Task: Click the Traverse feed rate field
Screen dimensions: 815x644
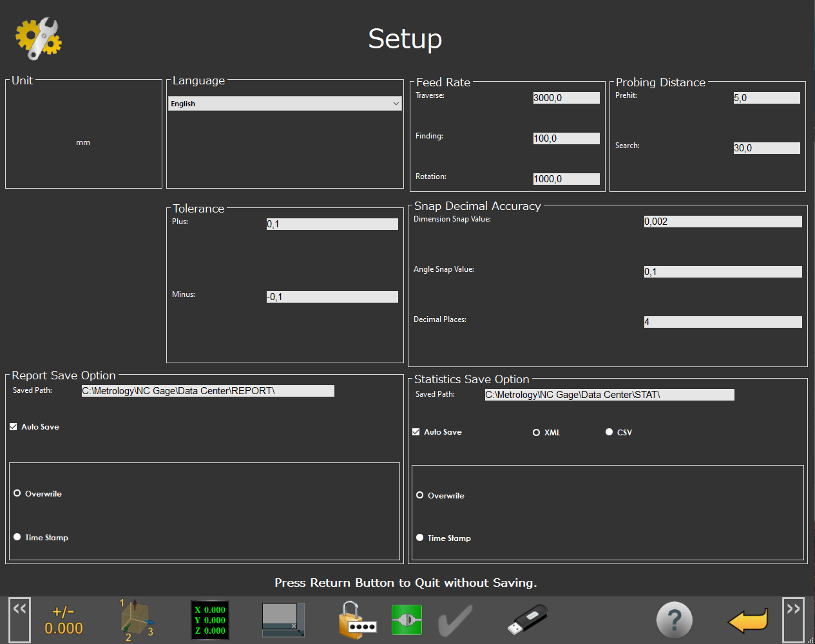Action: [x=566, y=98]
